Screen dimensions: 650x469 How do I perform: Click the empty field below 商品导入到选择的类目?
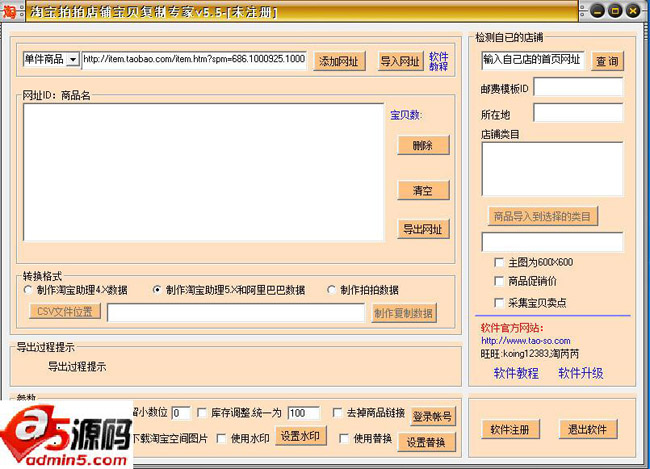click(x=552, y=242)
